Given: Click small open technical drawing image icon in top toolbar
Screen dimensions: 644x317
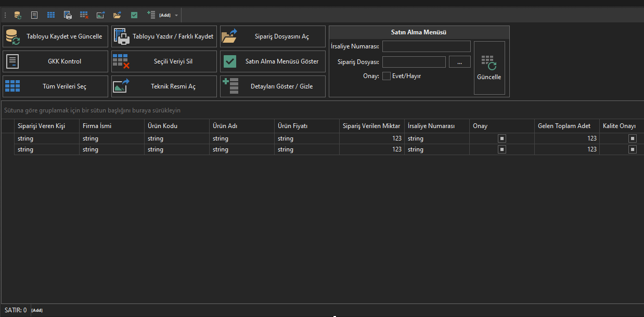Looking at the screenshot, I should (x=101, y=15).
